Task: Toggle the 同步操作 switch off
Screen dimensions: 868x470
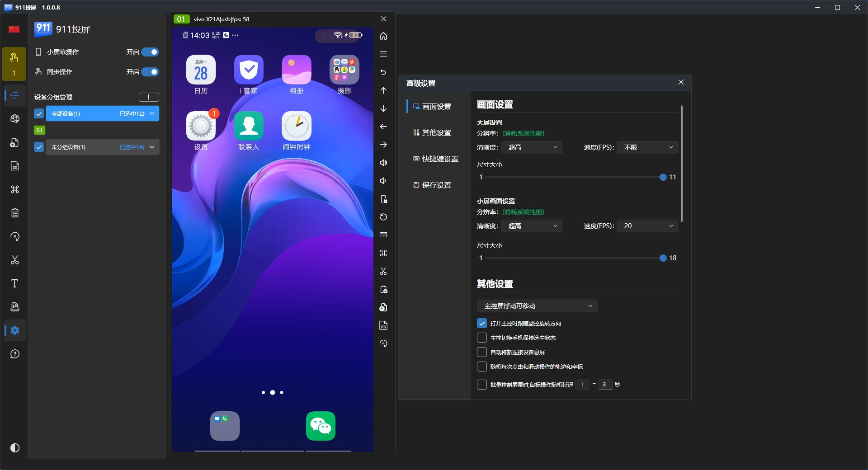Action: [x=150, y=72]
